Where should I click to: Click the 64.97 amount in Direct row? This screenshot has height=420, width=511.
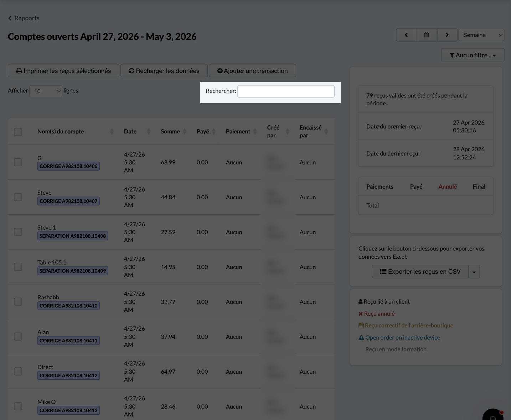[x=168, y=372]
